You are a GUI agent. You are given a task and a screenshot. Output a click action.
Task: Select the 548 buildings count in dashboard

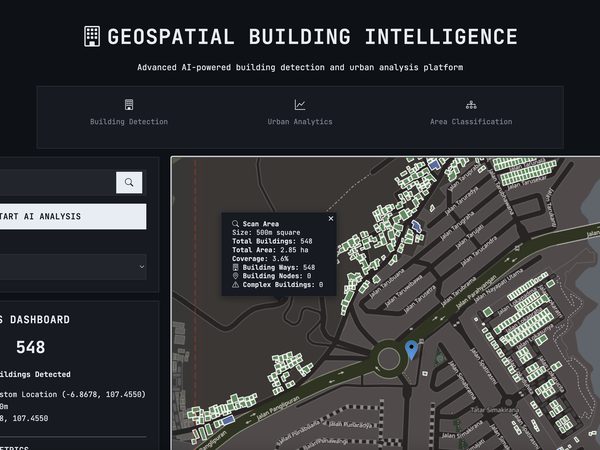31,347
